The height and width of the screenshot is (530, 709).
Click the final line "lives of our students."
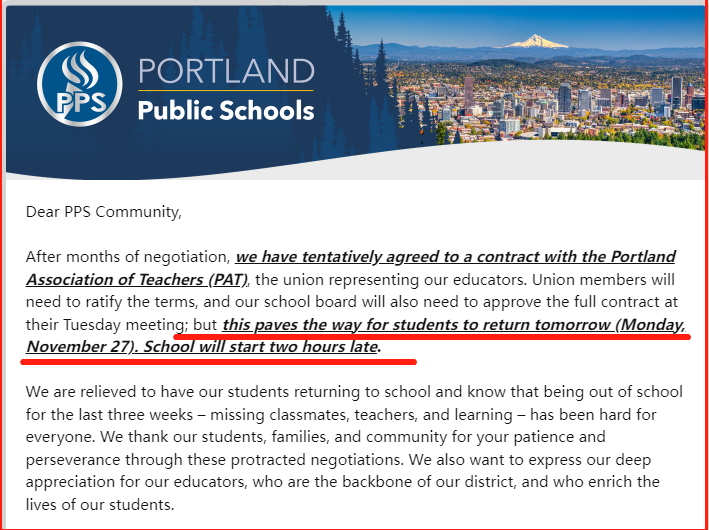(100, 505)
